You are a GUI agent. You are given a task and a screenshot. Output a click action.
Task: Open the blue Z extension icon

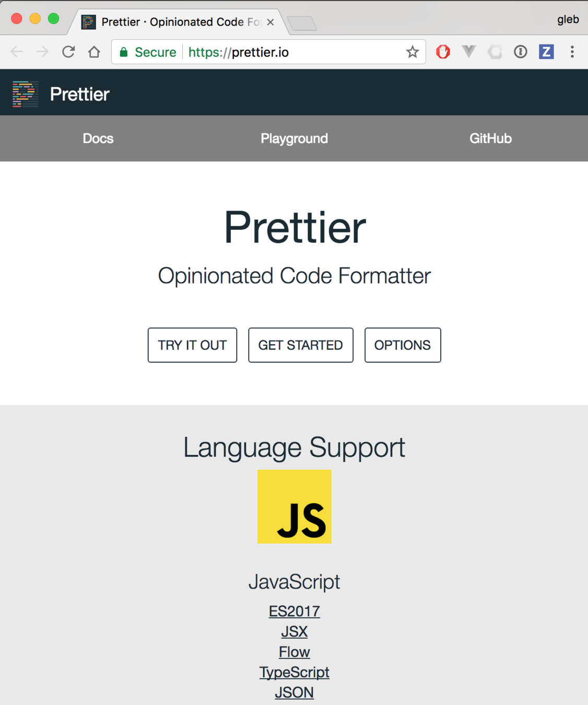[546, 52]
